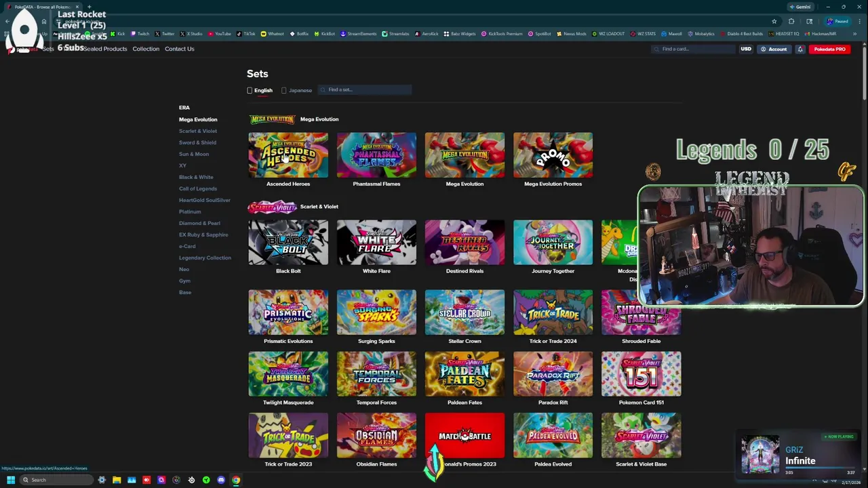Select EX Ruby & Sapphire era in sidebar
The width and height of the screenshot is (868, 488).
click(203, 235)
